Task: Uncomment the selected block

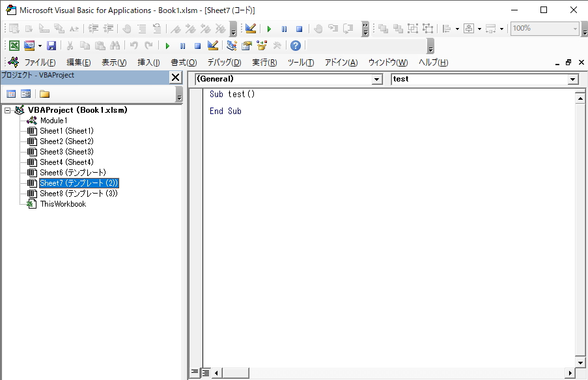Action: coord(157,29)
